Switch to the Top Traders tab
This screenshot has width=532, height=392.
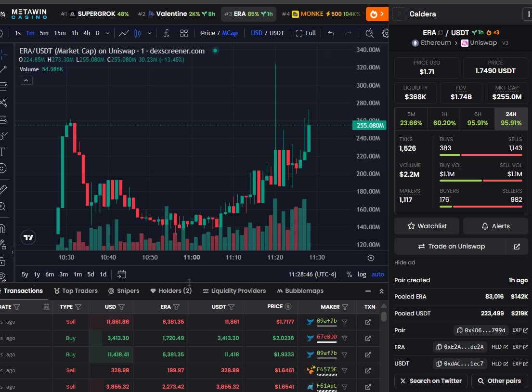click(x=76, y=291)
